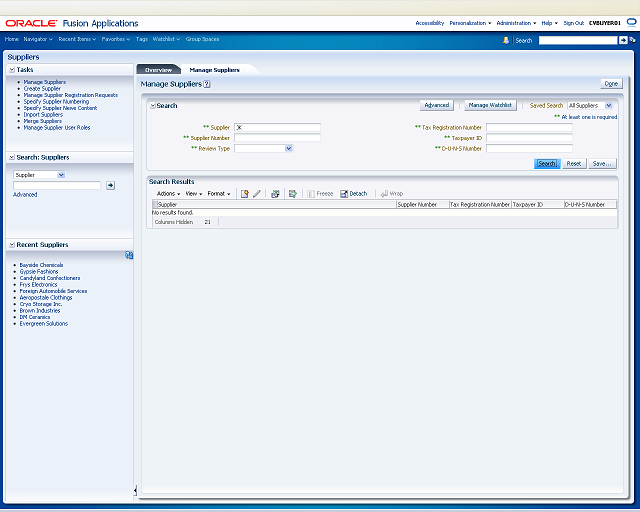This screenshot has width=640, height=512.
Task: Click Group Spaces in the navigation bar
Action: click(x=202, y=39)
